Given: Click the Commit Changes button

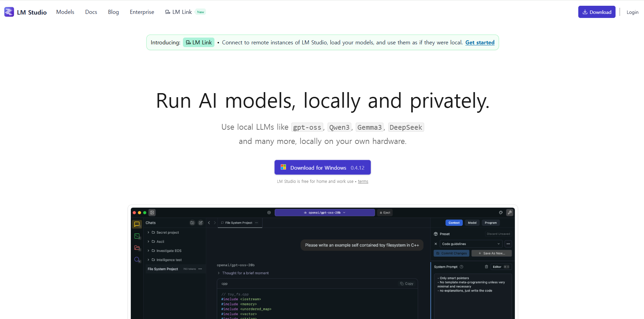Looking at the screenshot, I should point(452,253).
